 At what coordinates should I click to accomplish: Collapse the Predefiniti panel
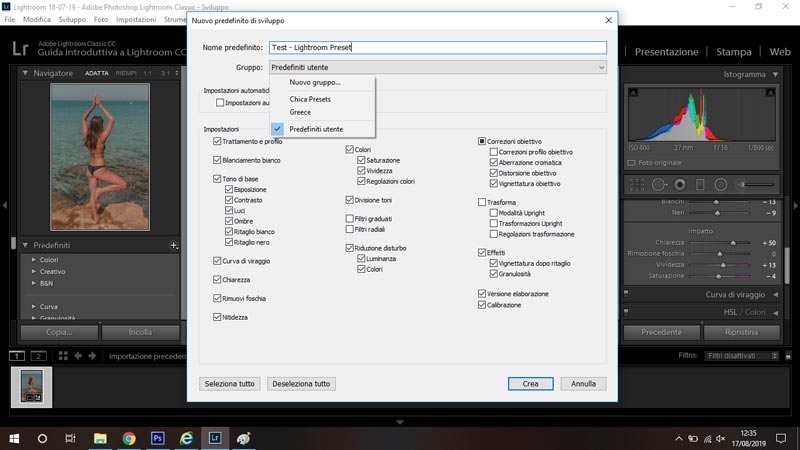25,245
